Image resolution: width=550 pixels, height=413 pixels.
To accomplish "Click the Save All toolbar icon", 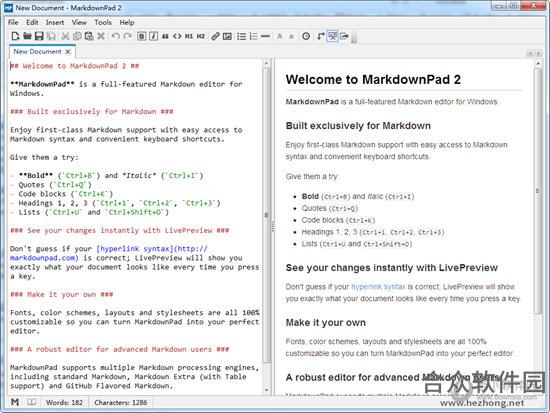I will coord(51,36).
